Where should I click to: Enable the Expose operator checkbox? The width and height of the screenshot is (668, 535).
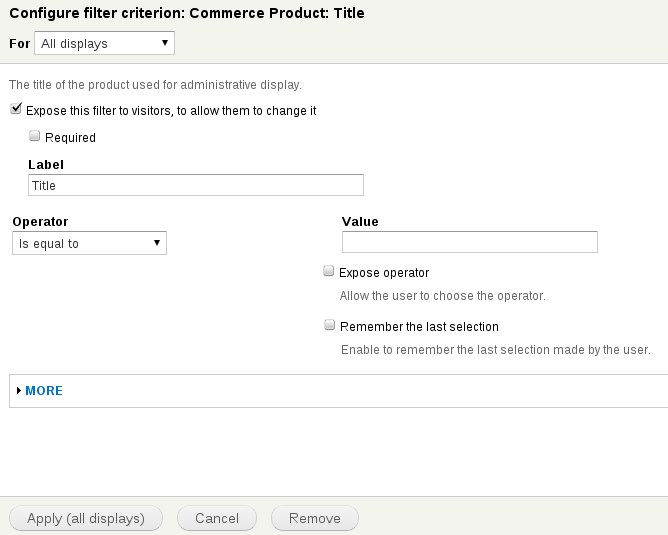(x=329, y=271)
